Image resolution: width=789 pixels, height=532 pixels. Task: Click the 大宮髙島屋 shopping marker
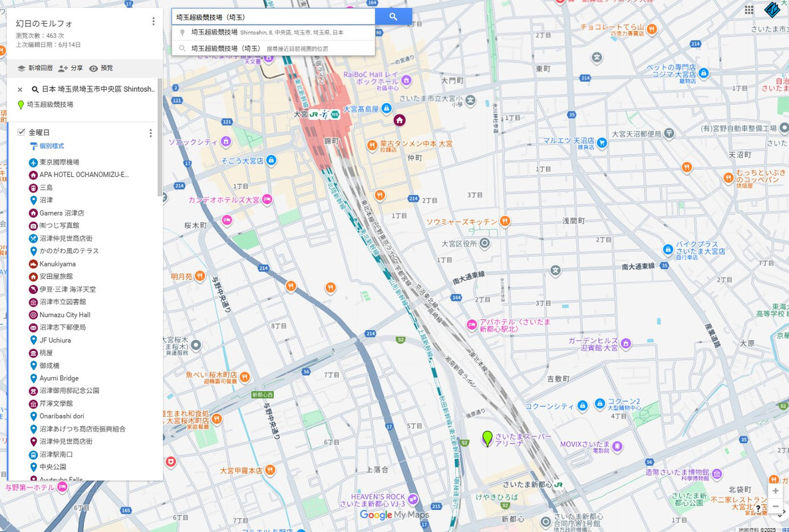click(x=387, y=108)
